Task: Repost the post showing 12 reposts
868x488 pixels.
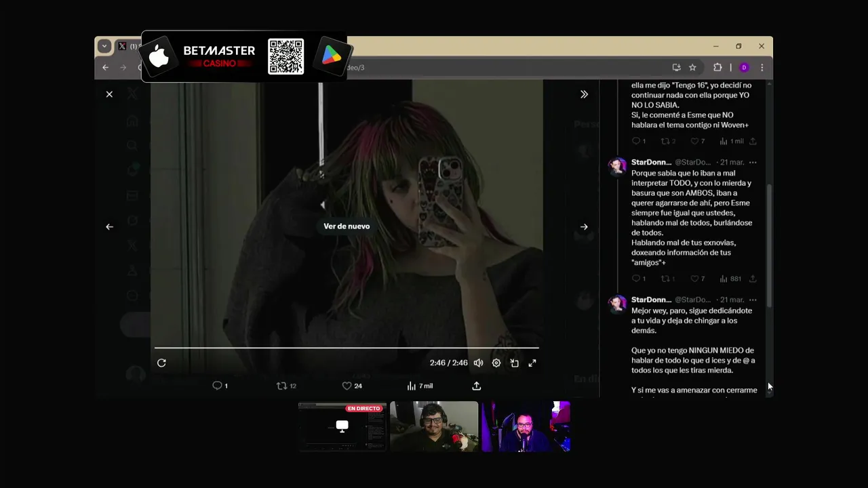Action: click(x=286, y=386)
